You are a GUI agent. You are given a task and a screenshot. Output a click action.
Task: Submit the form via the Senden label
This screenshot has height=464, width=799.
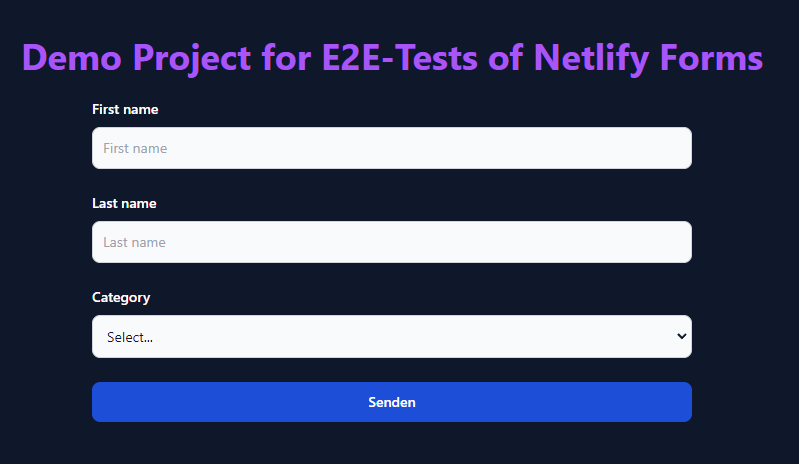pos(392,402)
